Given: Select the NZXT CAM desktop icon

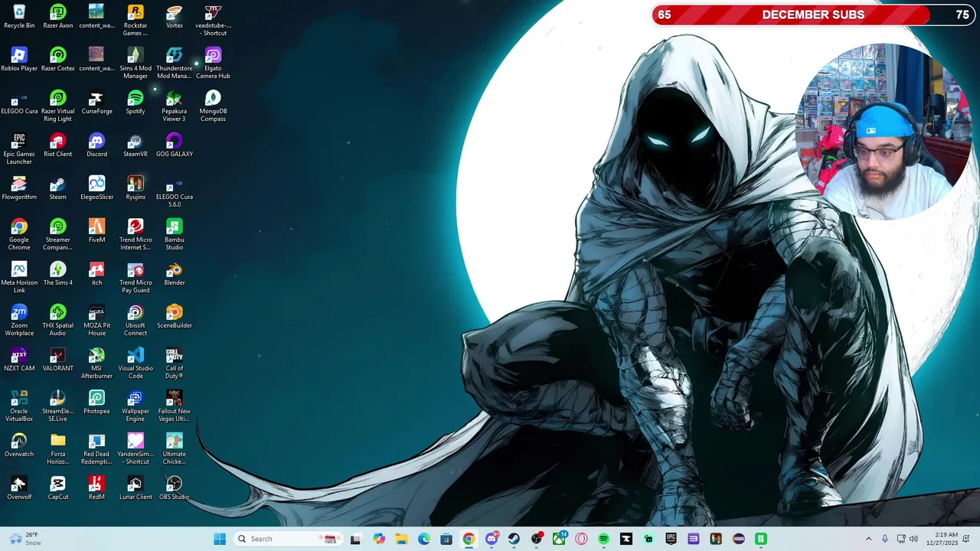Looking at the screenshot, I should click(x=19, y=360).
